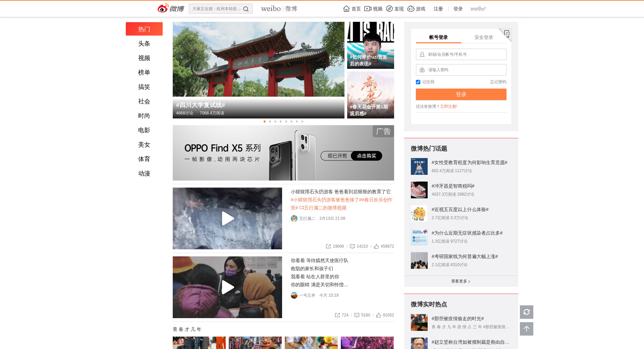Switch to the 安全登录 tab
The height and width of the screenshot is (349, 644).
[483, 37]
